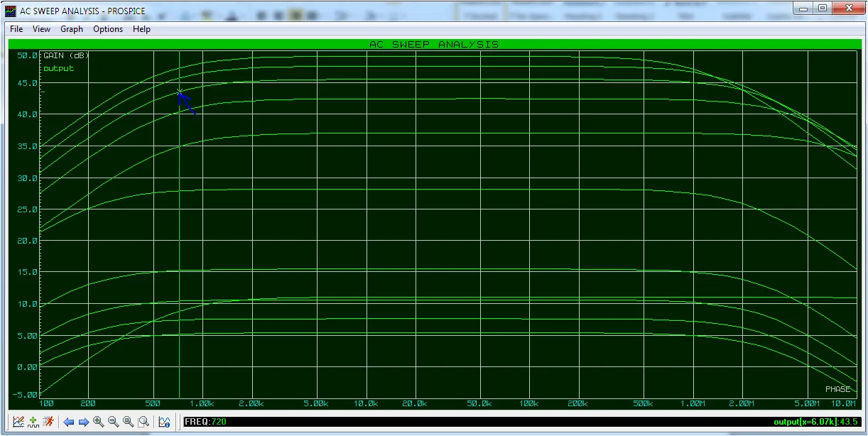Open the Options menu
The height and width of the screenshot is (436, 868).
coord(108,29)
